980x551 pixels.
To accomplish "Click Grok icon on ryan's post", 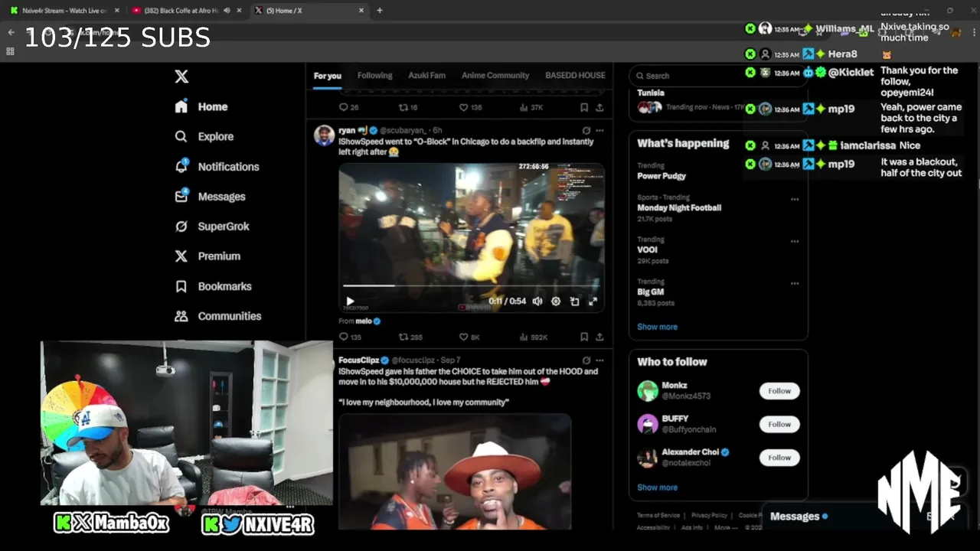I will (586, 130).
